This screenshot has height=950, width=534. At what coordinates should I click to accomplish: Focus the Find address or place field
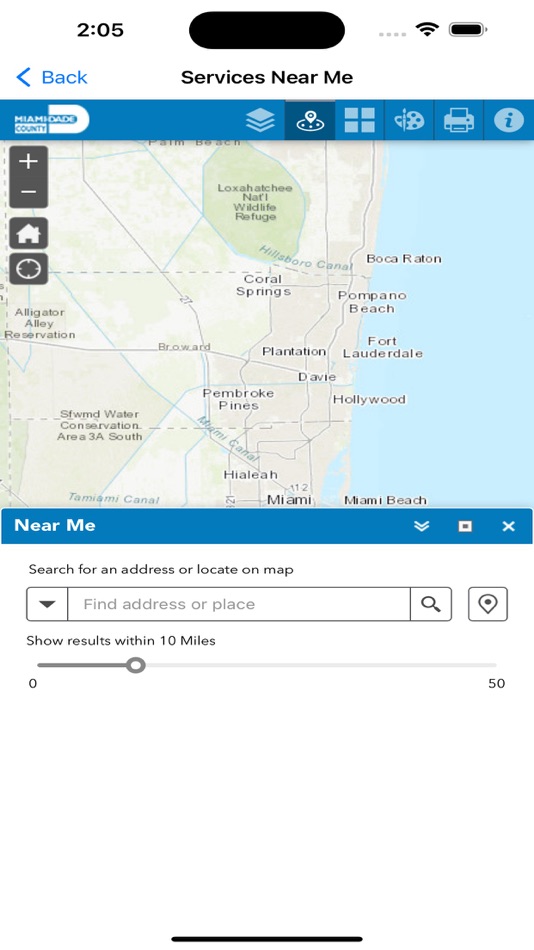239,604
